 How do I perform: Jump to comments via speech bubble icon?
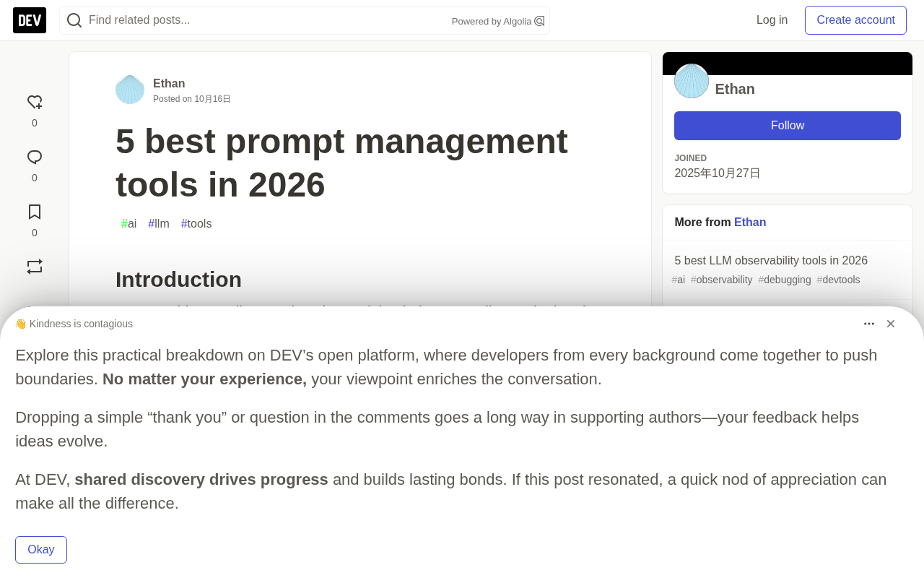click(35, 158)
